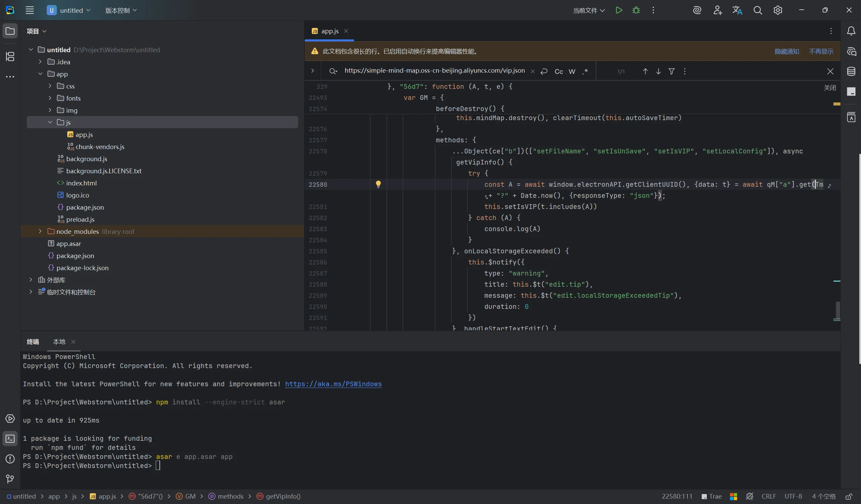
Task: Enable regex search option
Action: point(585,71)
